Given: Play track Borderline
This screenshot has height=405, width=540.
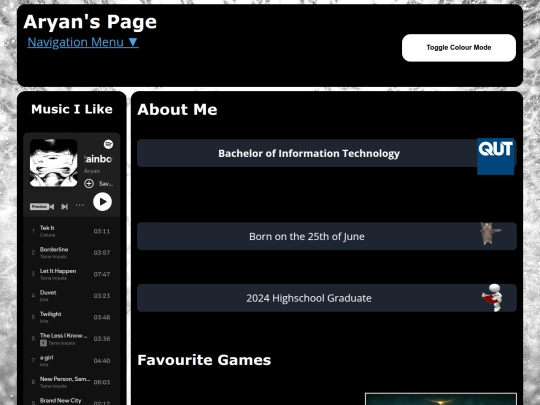Looking at the screenshot, I should tap(72, 252).
